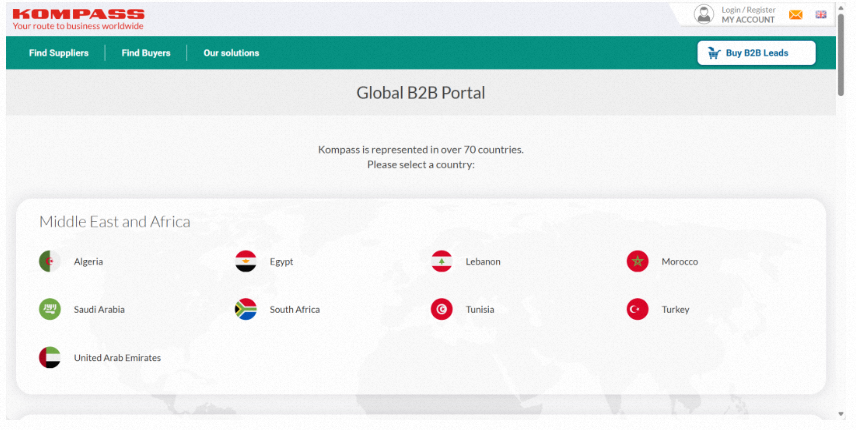This screenshot has height=430, width=856.
Task: Open the Find Suppliers menu
Action: tap(58, 53)
